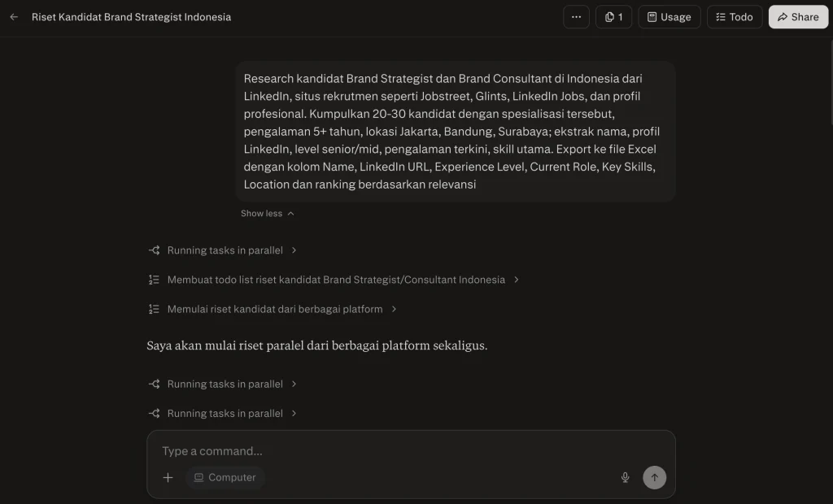Open the three-dot overflow menu
The height and width of the screenshot is (504, 833).
(576, 16)
